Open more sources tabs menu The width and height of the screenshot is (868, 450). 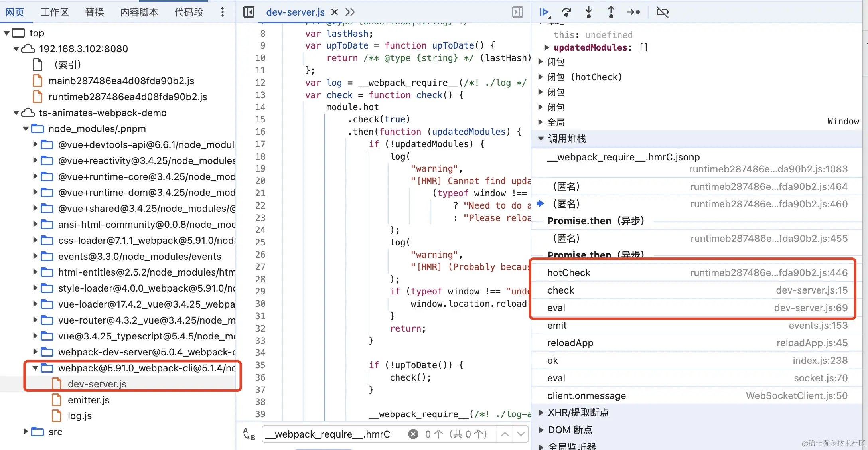pyautogui.click(x=350, y=12)
